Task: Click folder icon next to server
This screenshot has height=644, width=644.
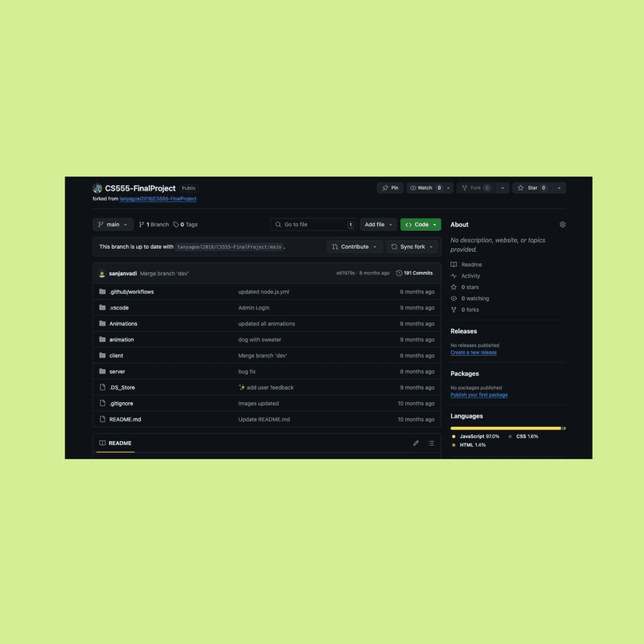Action: point(102,371)
